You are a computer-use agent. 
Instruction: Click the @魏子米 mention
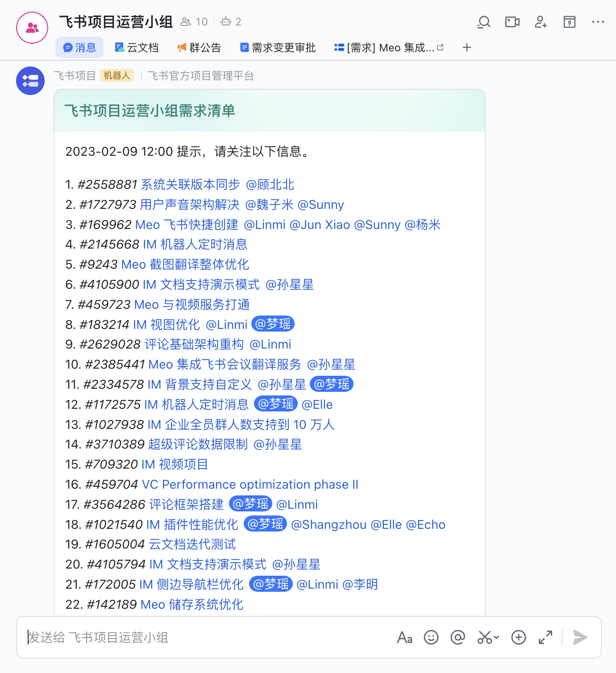[x=269, y=204]
